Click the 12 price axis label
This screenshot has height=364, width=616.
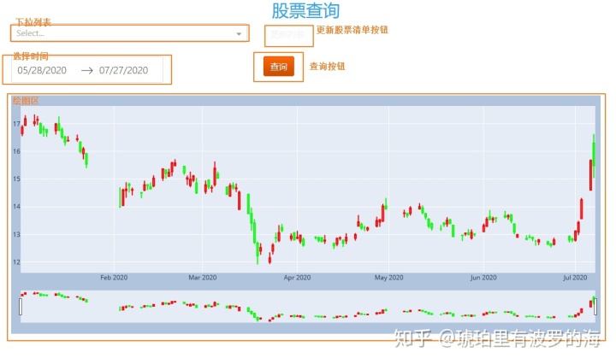[x=16, y=262]
